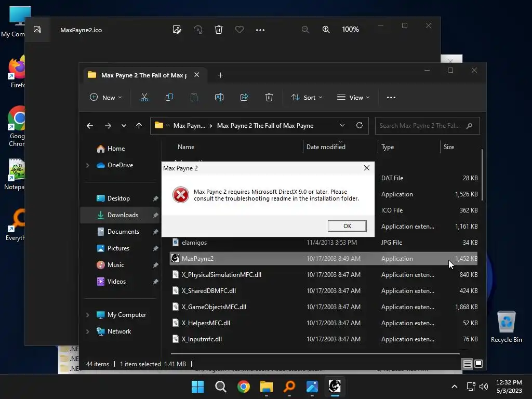Favorite the image with heart icon
This screenshot has height=399, width=532.
click(239, 30)
